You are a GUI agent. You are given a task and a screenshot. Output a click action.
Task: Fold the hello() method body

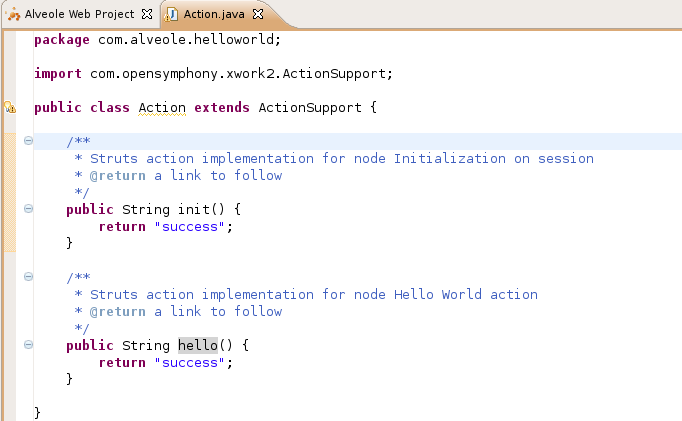pyautogui.click(x=28, y=345)
